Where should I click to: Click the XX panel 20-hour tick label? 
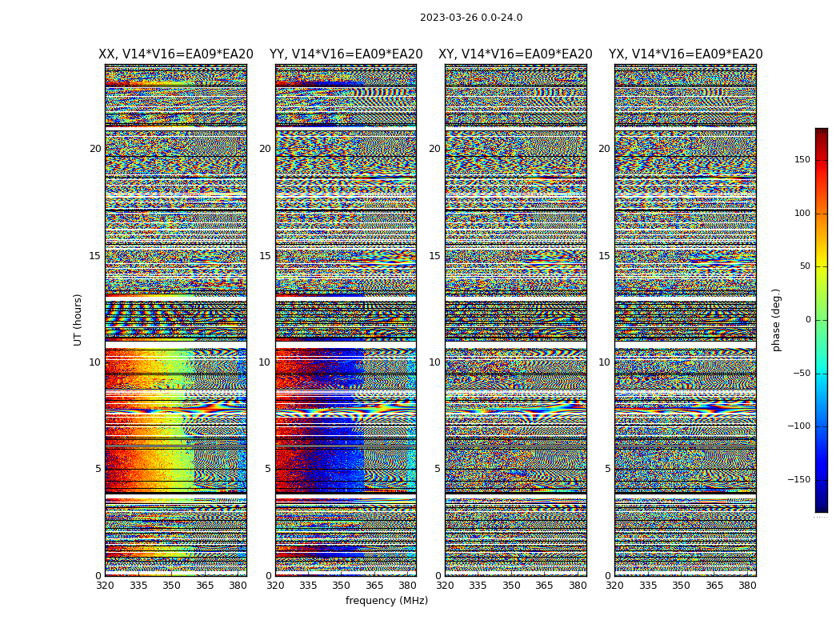95,149
